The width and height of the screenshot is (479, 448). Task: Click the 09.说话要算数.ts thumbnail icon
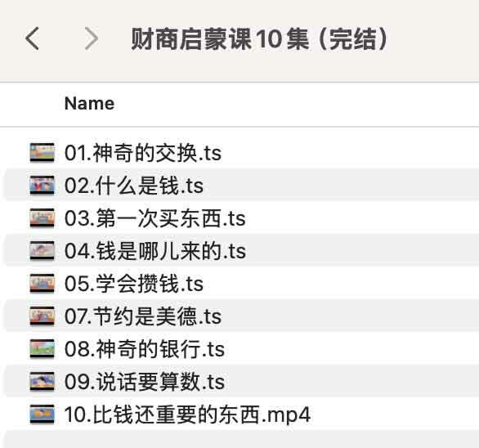[x=43, y=382]
